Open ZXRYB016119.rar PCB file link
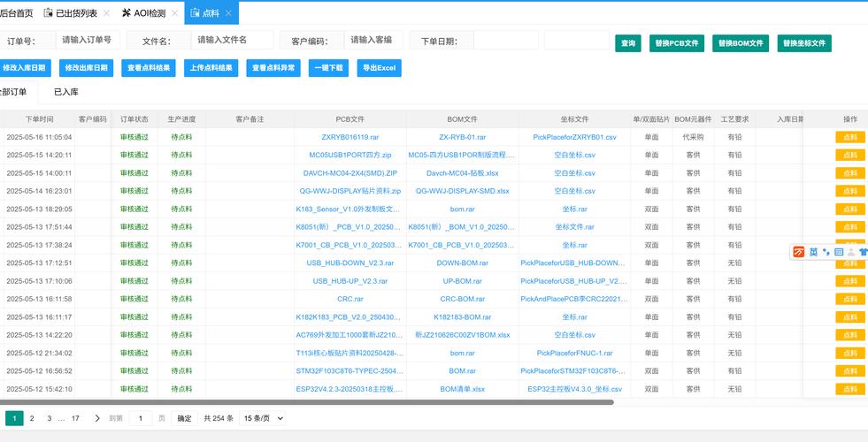 (350, 137)
